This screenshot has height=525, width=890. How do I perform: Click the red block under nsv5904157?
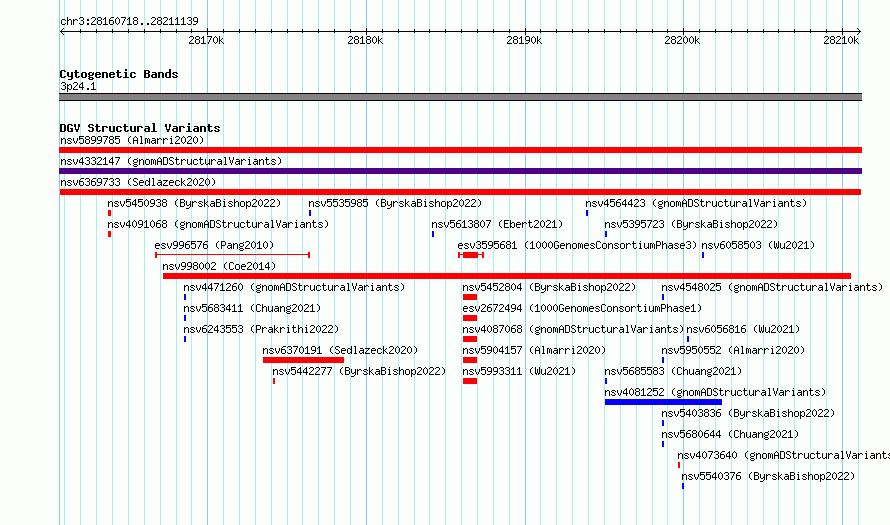[x=469, y=360]
